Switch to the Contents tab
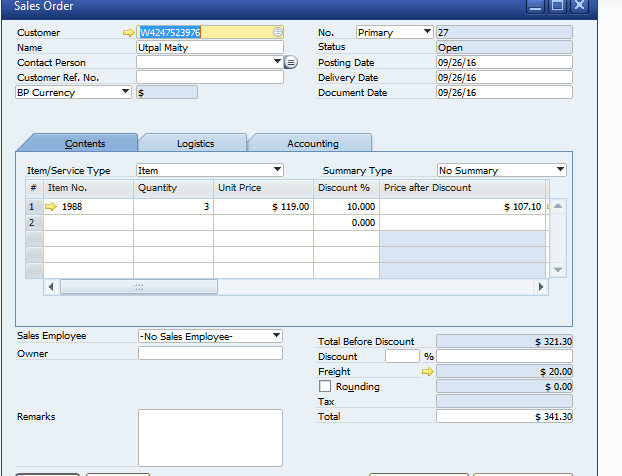This screenshot has height=476, width=622. (85, 144)
